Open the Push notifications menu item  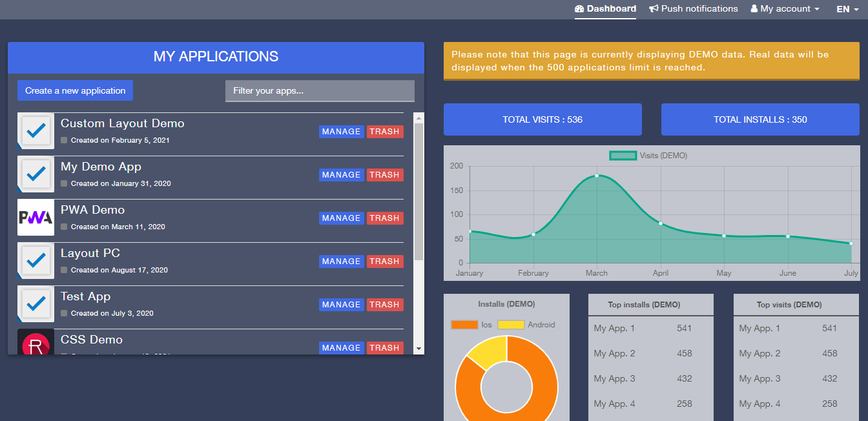coord(693,9)
